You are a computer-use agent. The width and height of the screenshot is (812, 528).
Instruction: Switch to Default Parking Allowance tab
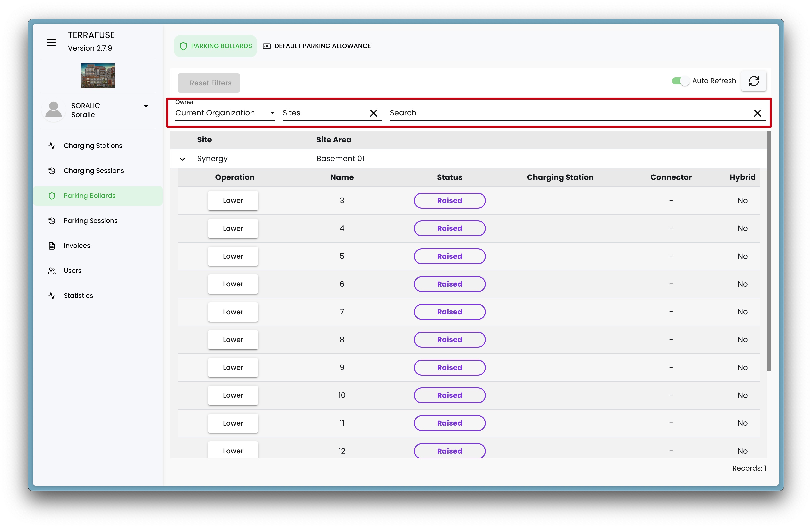(x=317, y=46)
